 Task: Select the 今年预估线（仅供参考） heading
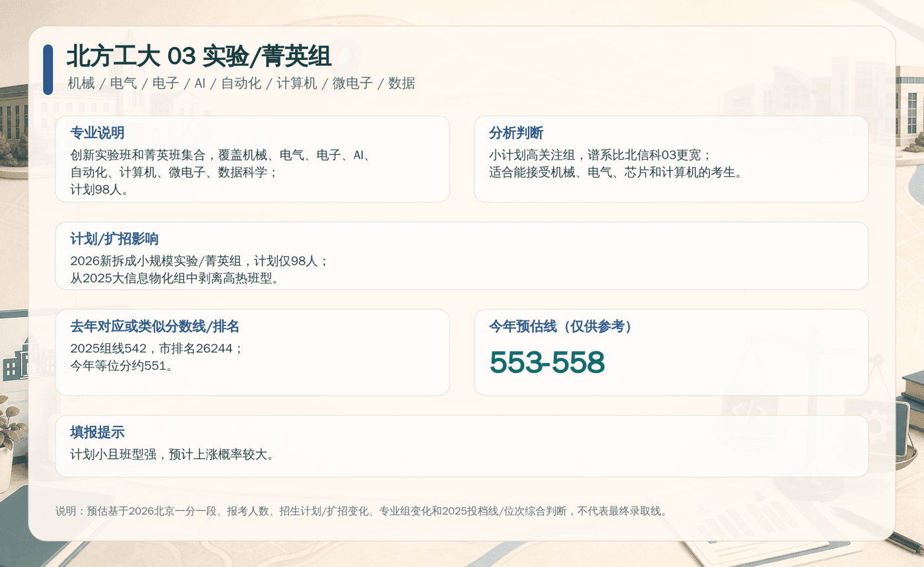(x=560, y=326)
